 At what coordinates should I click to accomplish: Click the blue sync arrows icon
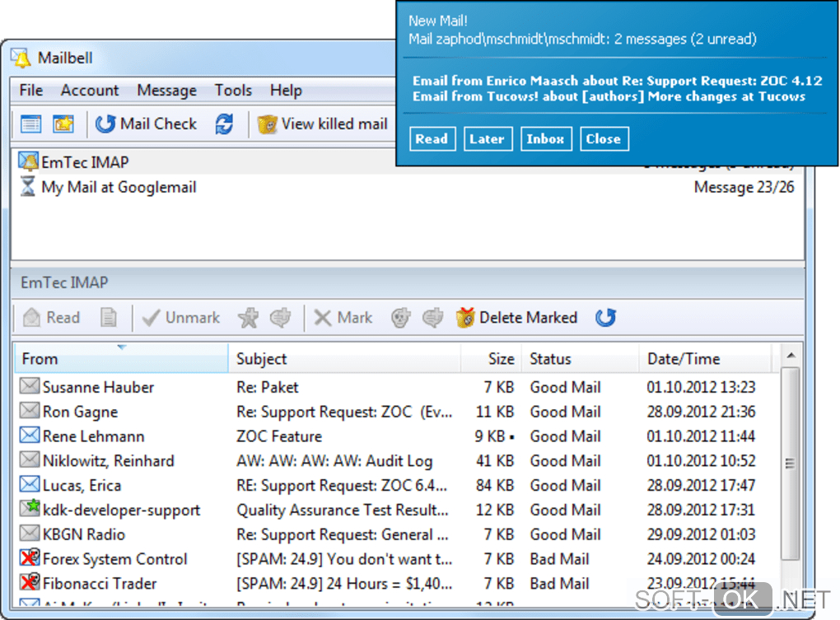[224, 124]
